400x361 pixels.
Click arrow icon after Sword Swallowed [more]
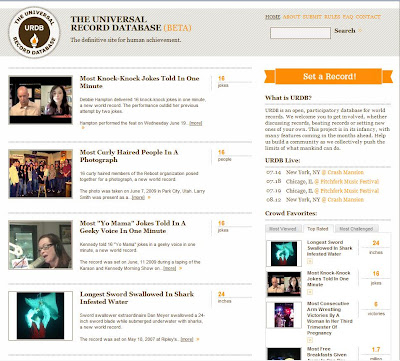click(x=198, y=339)
